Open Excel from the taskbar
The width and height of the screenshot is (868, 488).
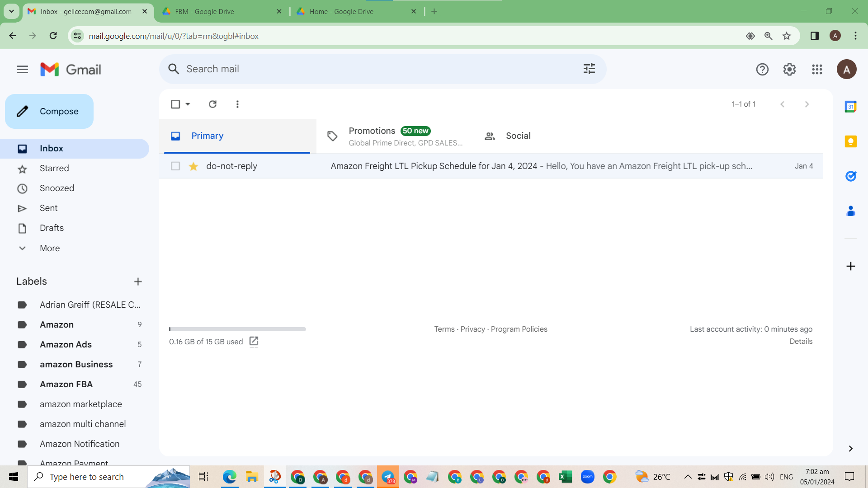tap(565, 477)
